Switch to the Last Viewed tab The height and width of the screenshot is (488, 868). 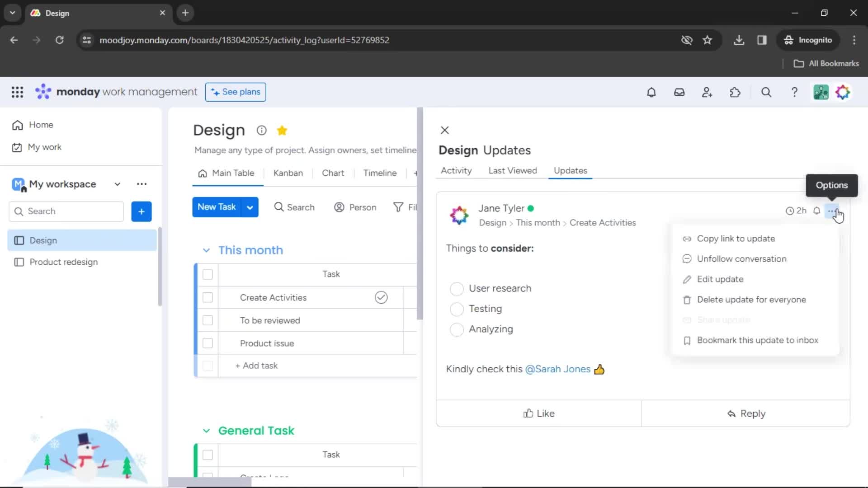click(513, 170)
